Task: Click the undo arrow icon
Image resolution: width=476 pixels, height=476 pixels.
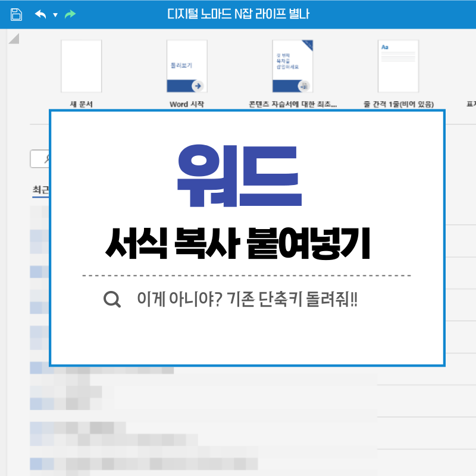Action: [x=40, y=14]
